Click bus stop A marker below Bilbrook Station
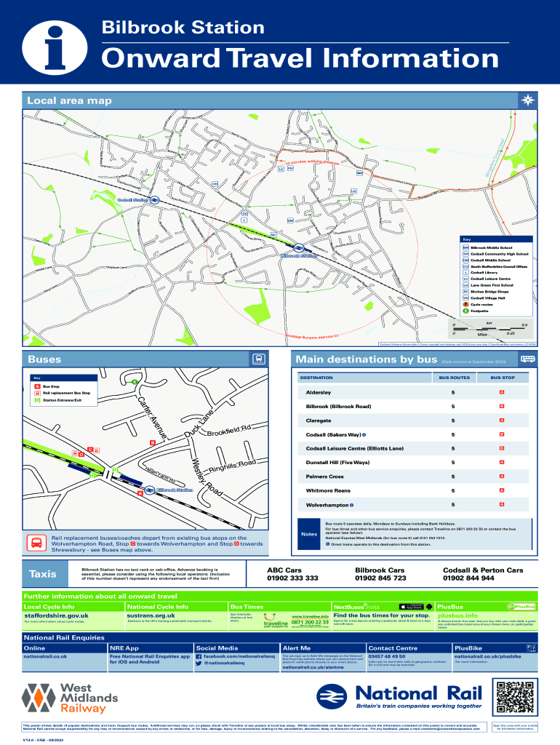The height and width of the screenshot is (745, 560). tap(140, 494)
